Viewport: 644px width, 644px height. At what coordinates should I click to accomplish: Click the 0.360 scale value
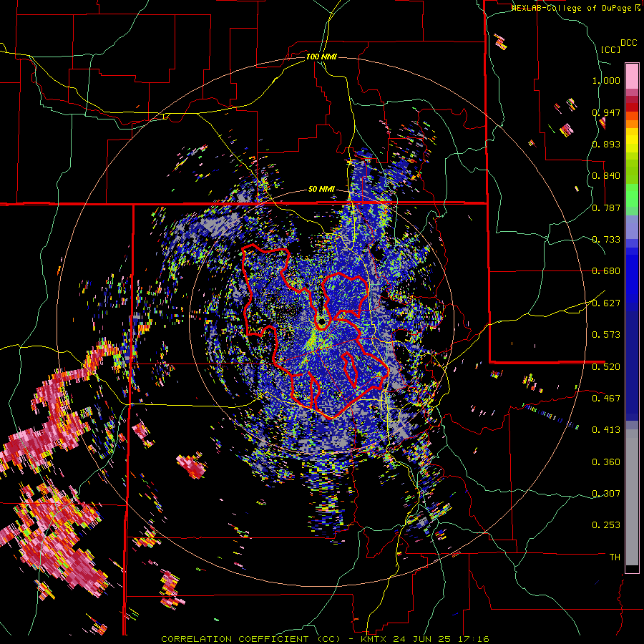606,462
